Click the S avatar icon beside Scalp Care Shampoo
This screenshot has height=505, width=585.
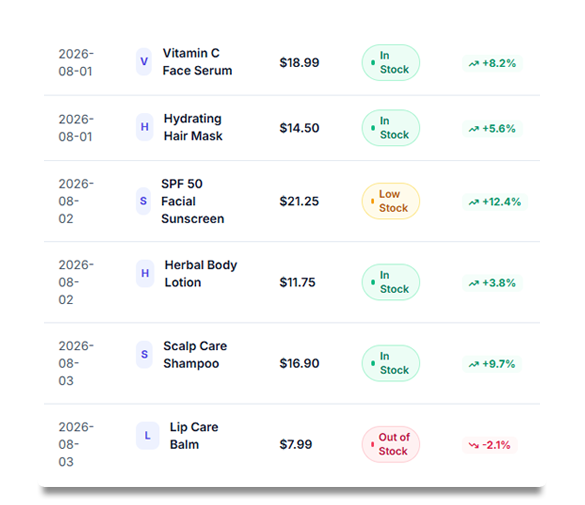click(x=144, y=355)
